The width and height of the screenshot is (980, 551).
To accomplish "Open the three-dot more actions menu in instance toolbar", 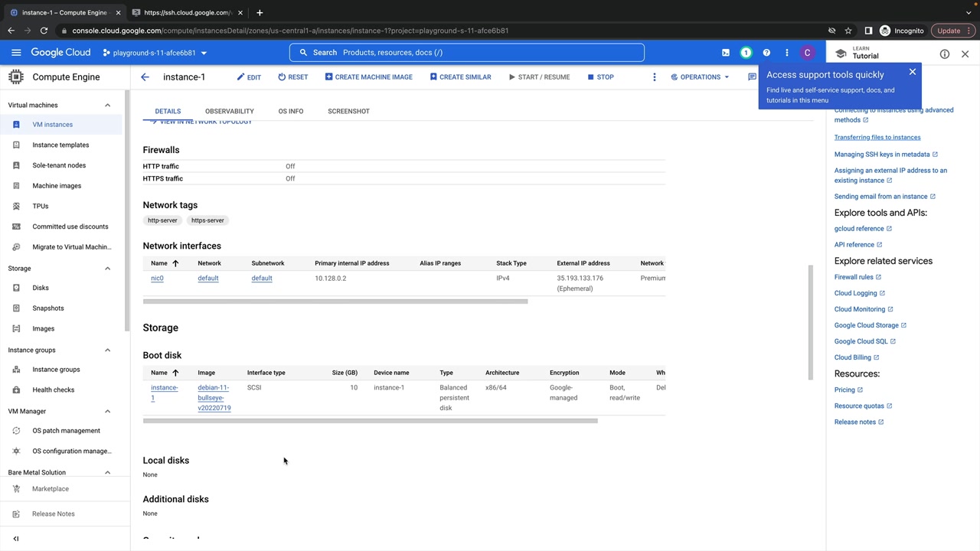I will click(654, 77).
